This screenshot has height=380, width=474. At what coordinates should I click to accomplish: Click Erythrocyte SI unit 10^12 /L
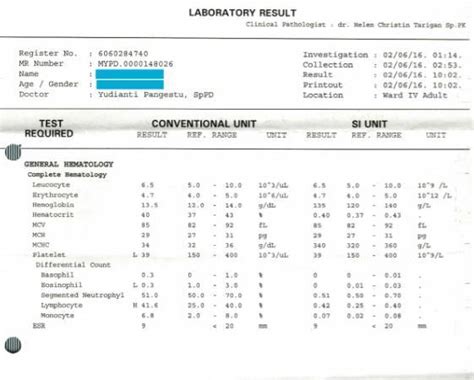tap(434, 195)
